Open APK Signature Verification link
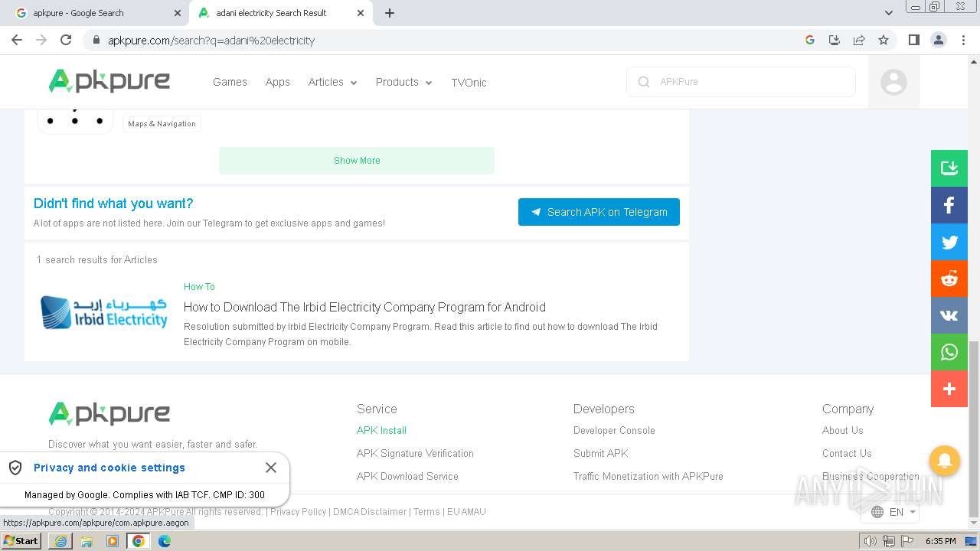Screen dimensions: 980x551 415,453
